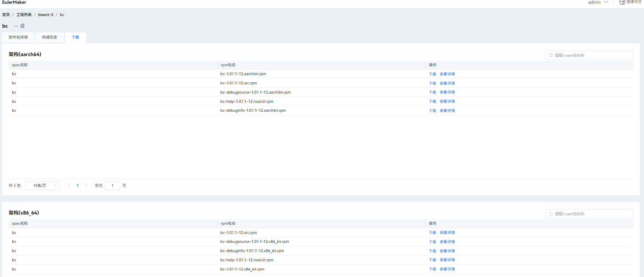Go to next page arrow
This screenshot has height=277, width=644.
point(86,185)
